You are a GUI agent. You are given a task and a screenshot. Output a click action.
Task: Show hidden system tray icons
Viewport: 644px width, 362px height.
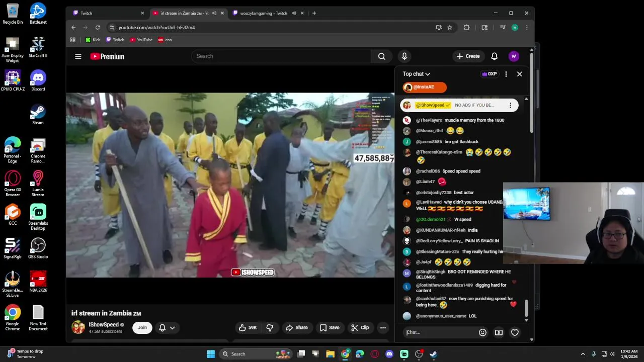click(x=583, y=354)
